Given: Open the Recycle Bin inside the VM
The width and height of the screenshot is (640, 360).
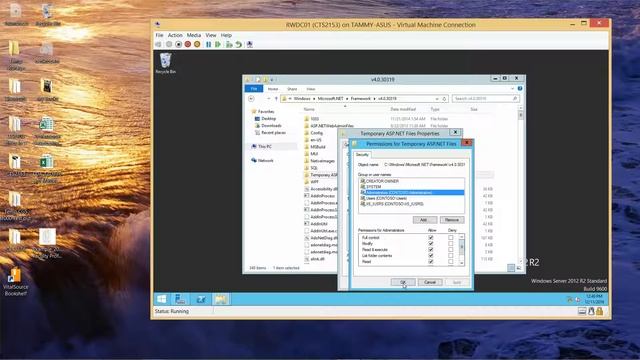Looking at the screenshot, I should (165, 63).
